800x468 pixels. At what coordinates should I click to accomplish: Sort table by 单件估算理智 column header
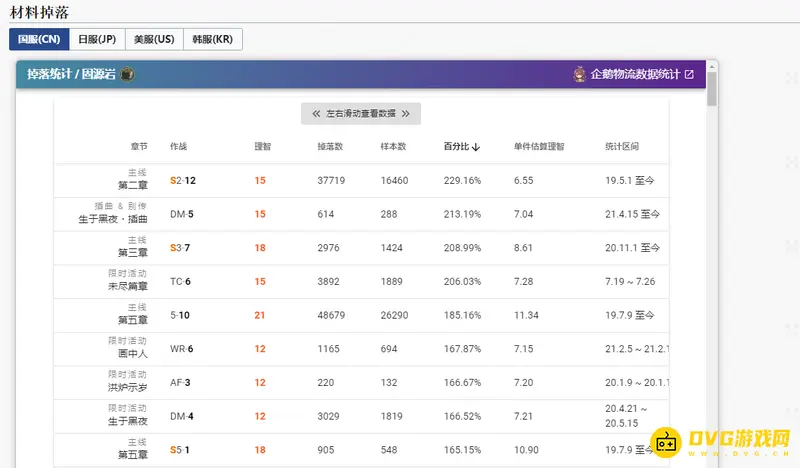(x=539, y=146)
